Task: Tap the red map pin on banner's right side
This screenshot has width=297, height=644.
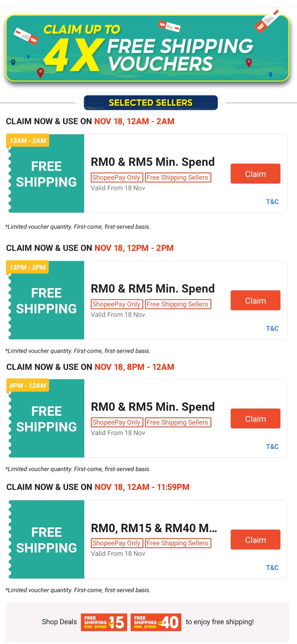Action: coord(249,63)
